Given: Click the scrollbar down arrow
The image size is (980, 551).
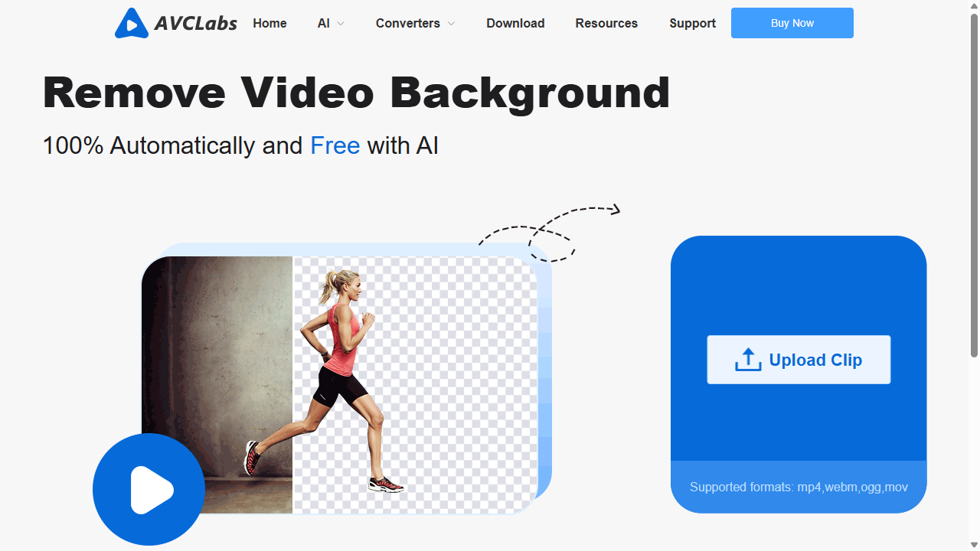Looking at the screenshot, I should point(974,545).
